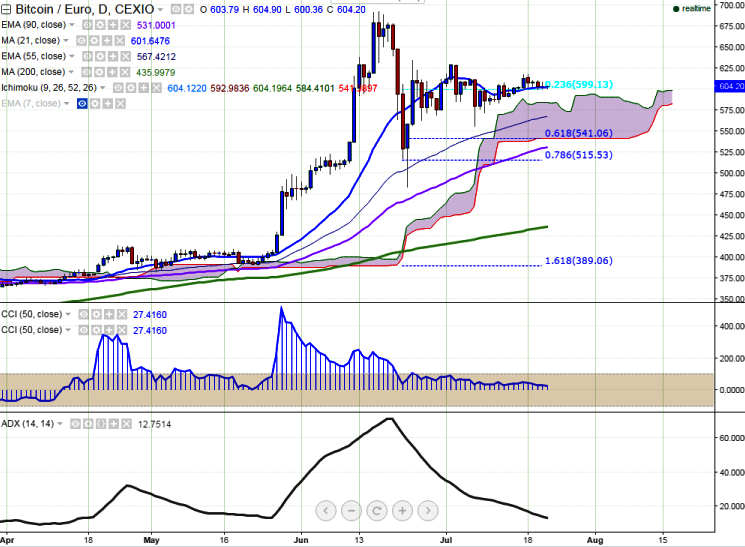Collapse the indicator legend using the minus box

pos(6,10)
